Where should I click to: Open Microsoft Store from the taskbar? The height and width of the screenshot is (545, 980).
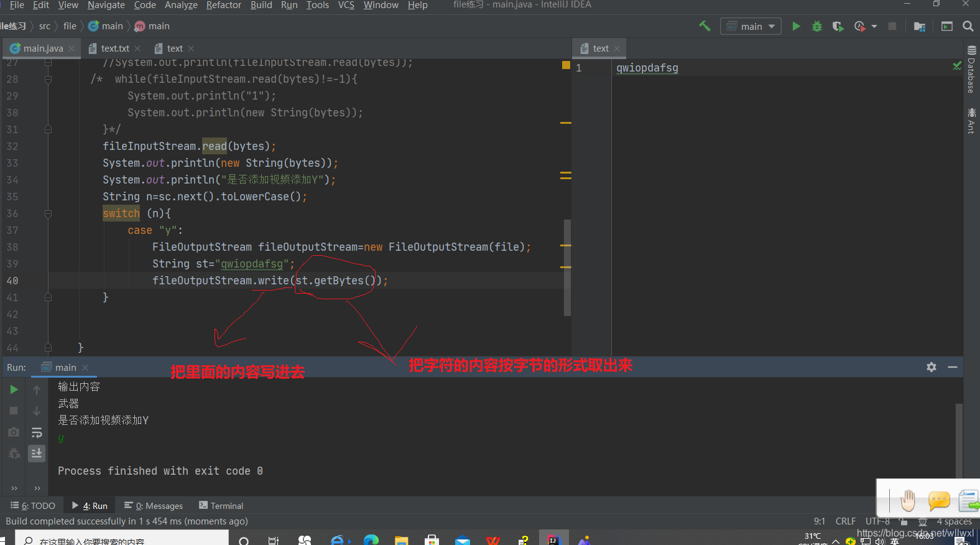click(x=432, y=541)
